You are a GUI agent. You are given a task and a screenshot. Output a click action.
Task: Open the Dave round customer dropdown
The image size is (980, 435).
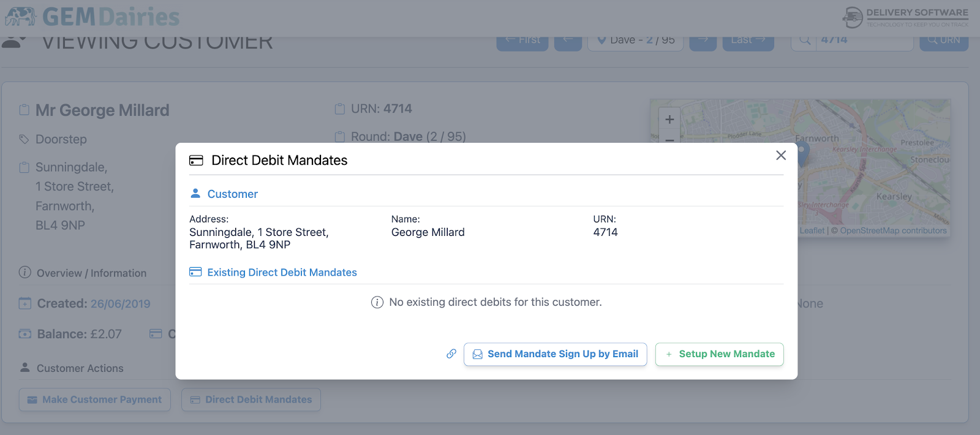635,40
